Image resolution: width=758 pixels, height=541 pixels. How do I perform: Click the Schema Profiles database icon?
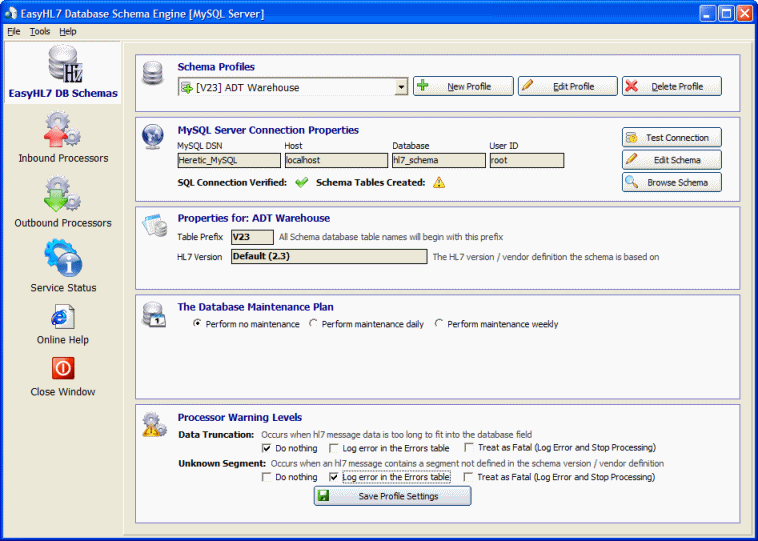point(153,73)
